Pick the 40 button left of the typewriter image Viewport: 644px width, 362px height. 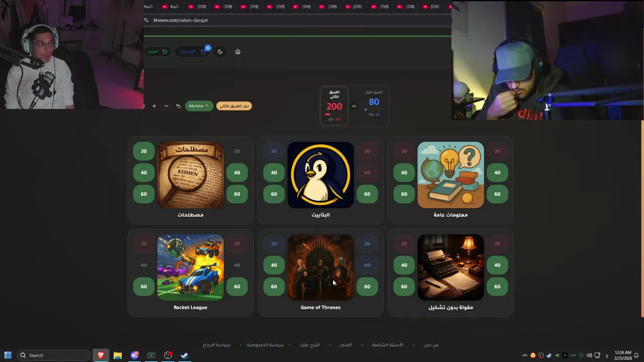point(404,265)
